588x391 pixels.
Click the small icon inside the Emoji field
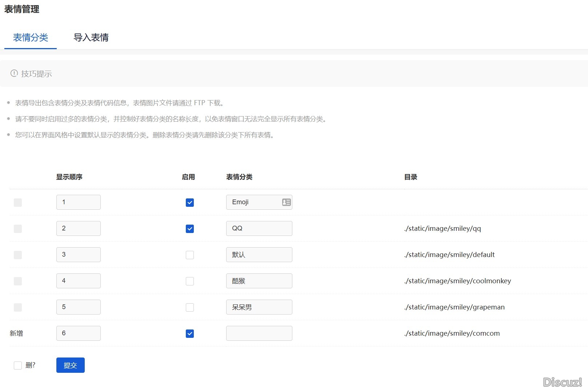(286, 202)
